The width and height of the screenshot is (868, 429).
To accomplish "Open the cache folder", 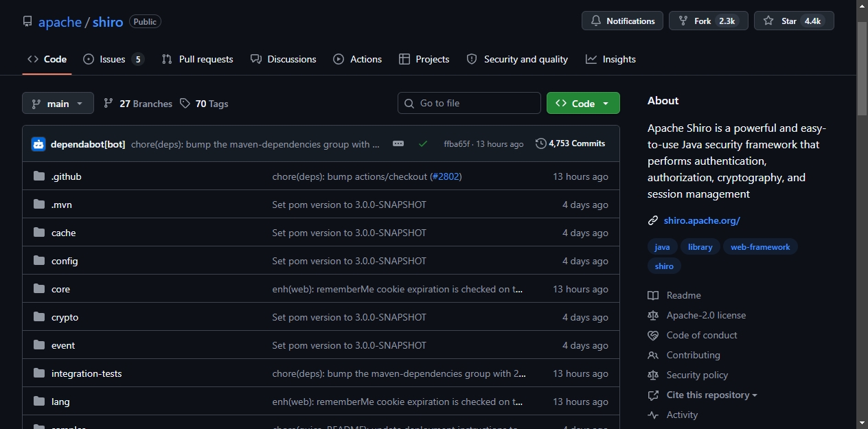I will 64,233.
